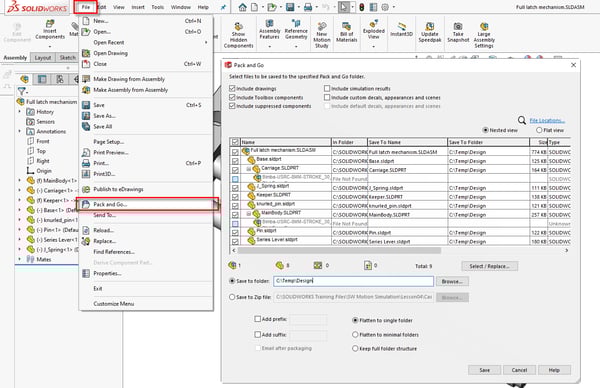Click Browse next to Save to folder
This screenshot has height=388, width=600.
click(452, 281)
